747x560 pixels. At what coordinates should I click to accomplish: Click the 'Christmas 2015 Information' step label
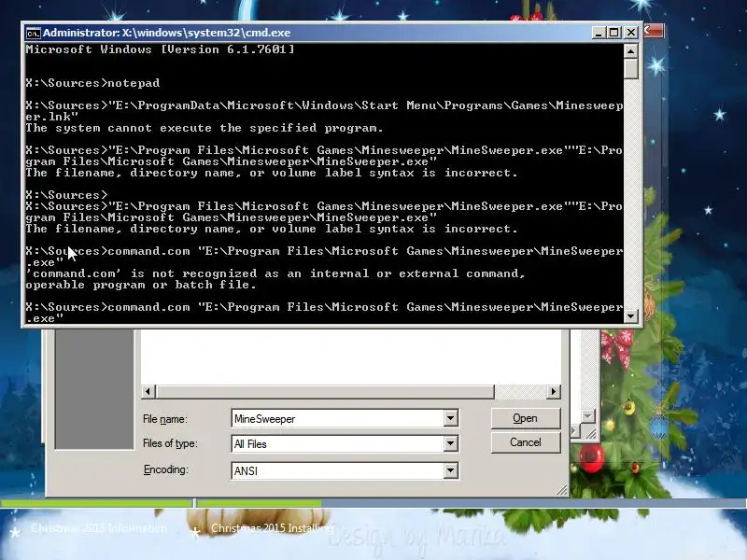pos(99,528)
